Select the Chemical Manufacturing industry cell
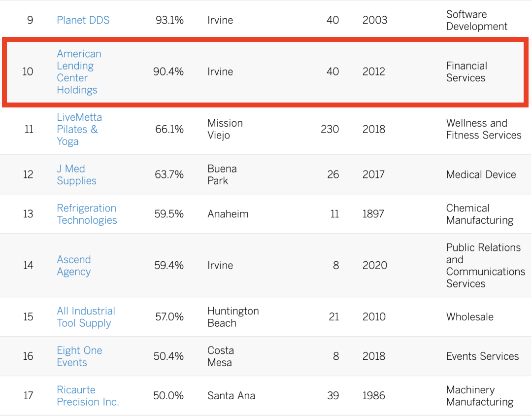This screenshot has width=532, height=416. [x=479, y=214]
